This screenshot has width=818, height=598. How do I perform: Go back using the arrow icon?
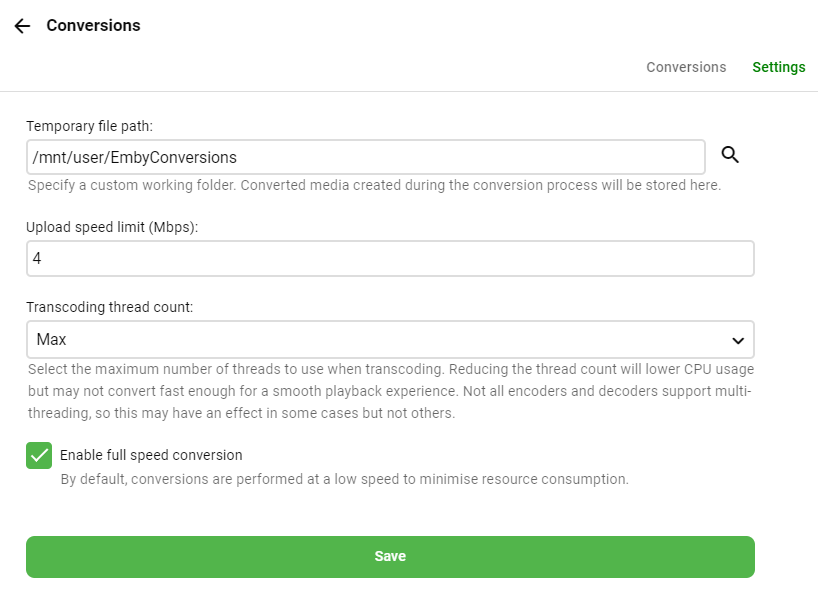(x=22, y=26)
